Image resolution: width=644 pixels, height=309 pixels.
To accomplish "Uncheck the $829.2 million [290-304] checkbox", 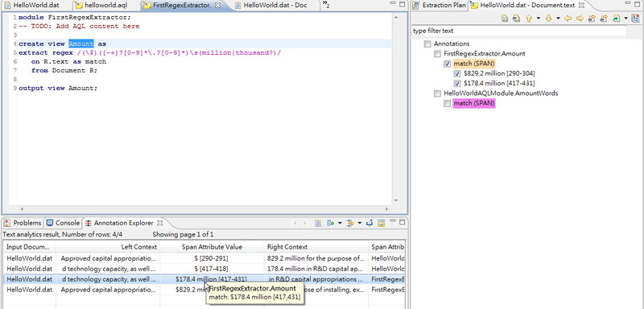I will [x=457, y=73].
